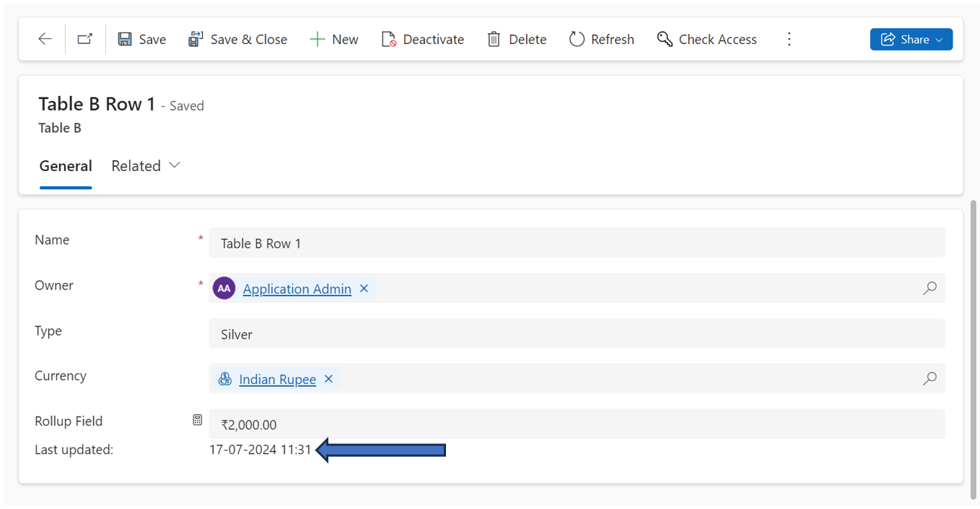
Task: Recalculate Rollup Field via the calculator icon
Action: coord(197,419)
